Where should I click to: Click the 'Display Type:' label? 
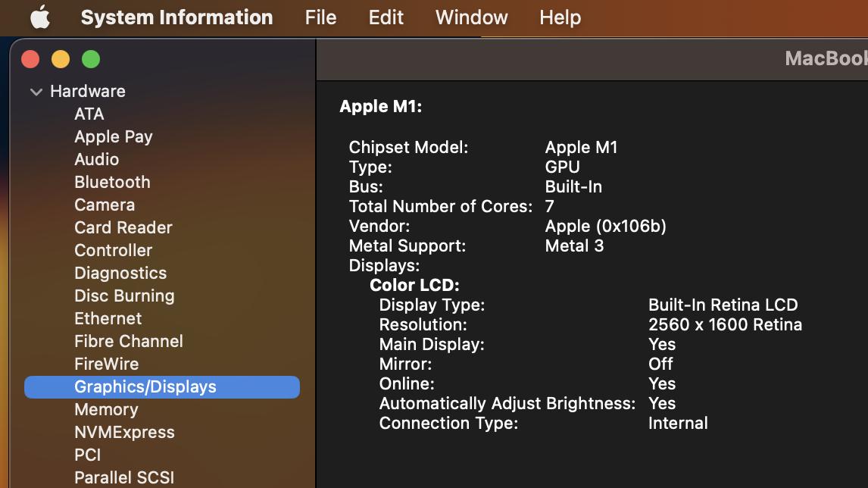click(x=432, y=305)
